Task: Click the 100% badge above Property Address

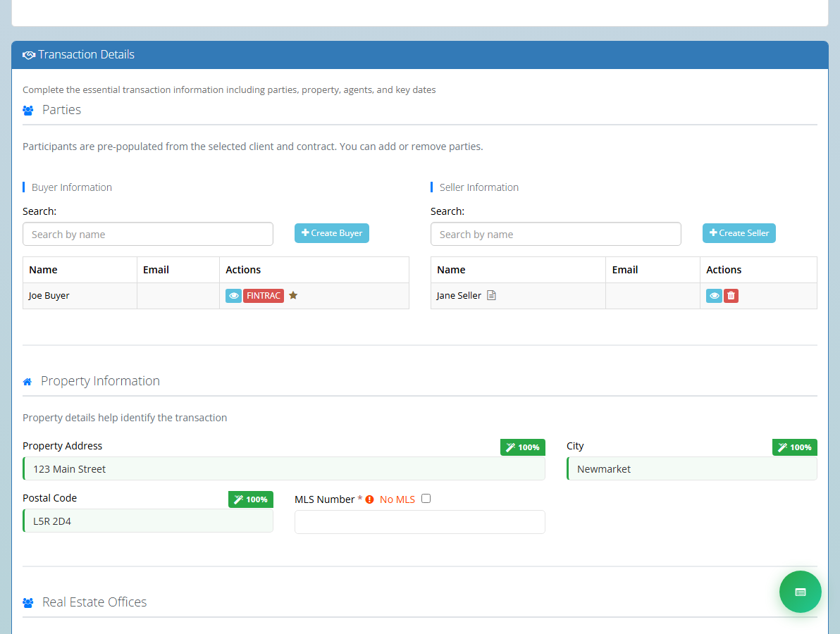Action: [x=523, y=447]
